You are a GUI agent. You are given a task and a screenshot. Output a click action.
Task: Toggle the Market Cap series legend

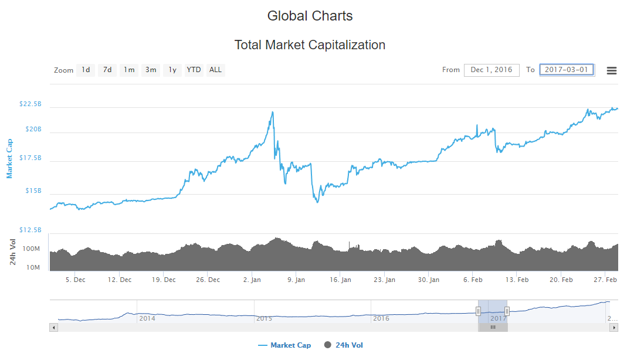(284, 345)
